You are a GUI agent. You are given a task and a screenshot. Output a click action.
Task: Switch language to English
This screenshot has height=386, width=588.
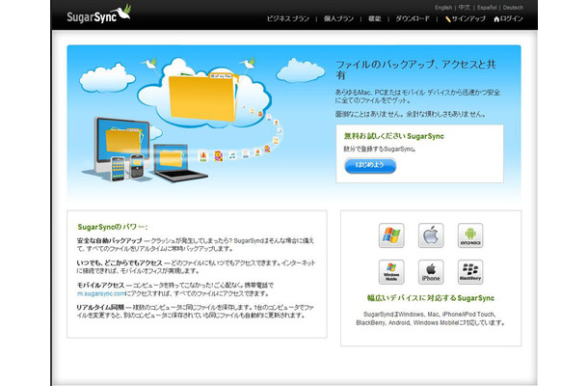point(443,8)
